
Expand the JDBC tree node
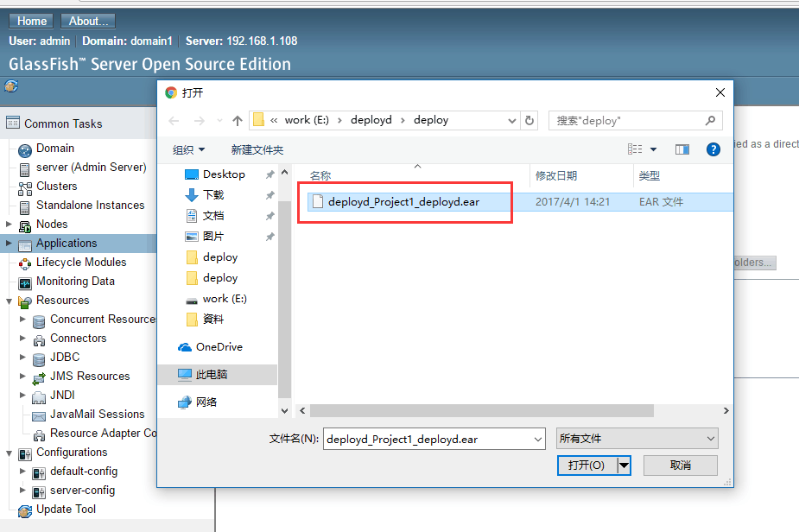[x=22, y=357]
